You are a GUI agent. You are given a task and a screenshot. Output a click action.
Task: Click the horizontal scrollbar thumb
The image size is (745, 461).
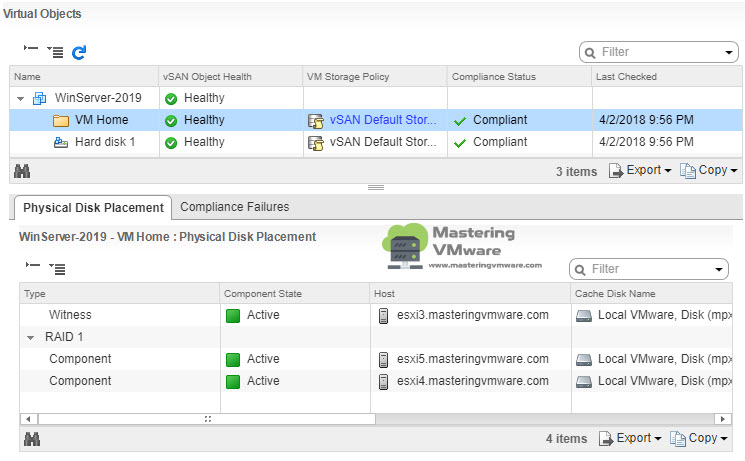[x=207, y=419]
